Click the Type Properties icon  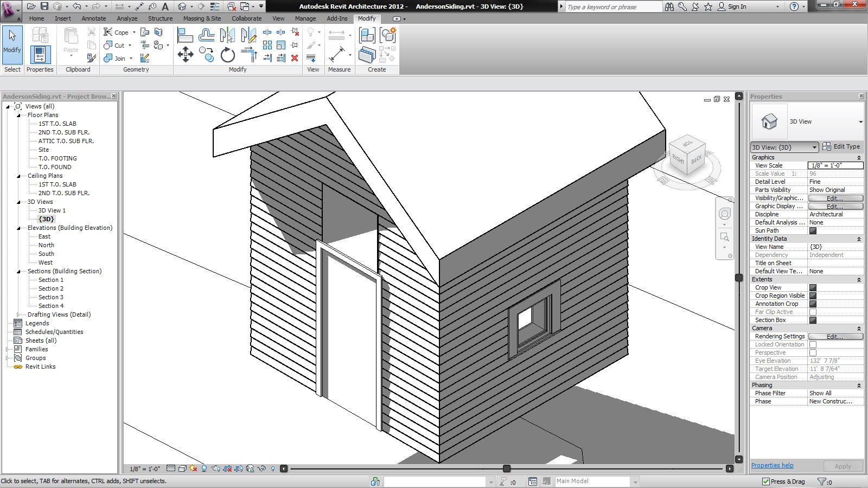[x=40, y=36]
